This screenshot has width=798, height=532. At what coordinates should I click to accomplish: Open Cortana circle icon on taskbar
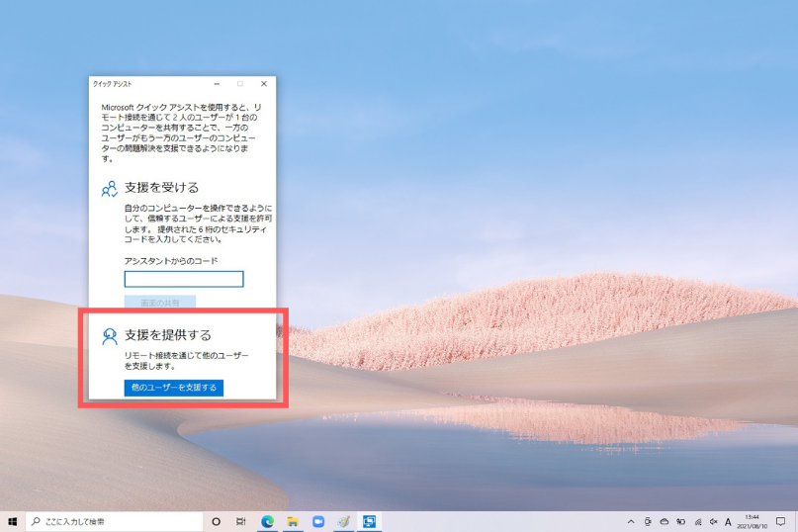[x=216, y=521]
